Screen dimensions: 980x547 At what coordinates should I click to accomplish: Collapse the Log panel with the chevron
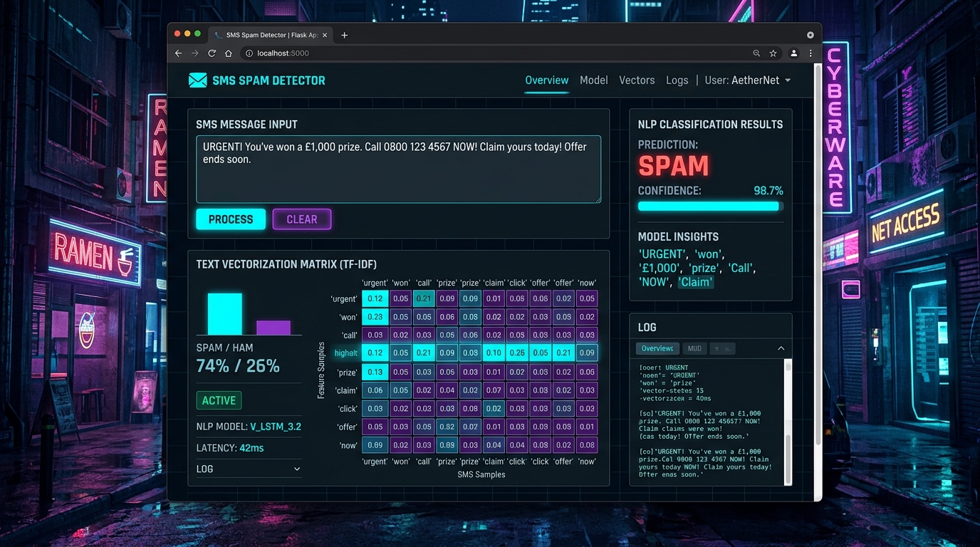click(781, 348)
